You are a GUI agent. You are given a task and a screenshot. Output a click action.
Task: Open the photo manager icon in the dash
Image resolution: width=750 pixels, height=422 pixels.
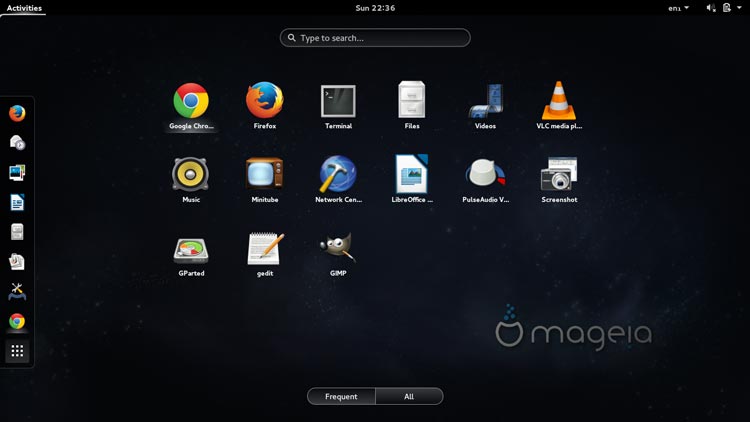click(x=17, y=173)
